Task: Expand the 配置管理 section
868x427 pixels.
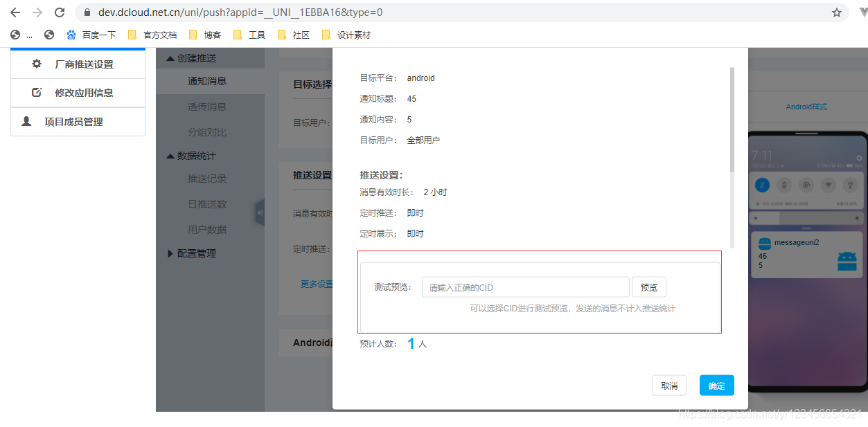Action: pyautogui.click(x=192, y=253)
